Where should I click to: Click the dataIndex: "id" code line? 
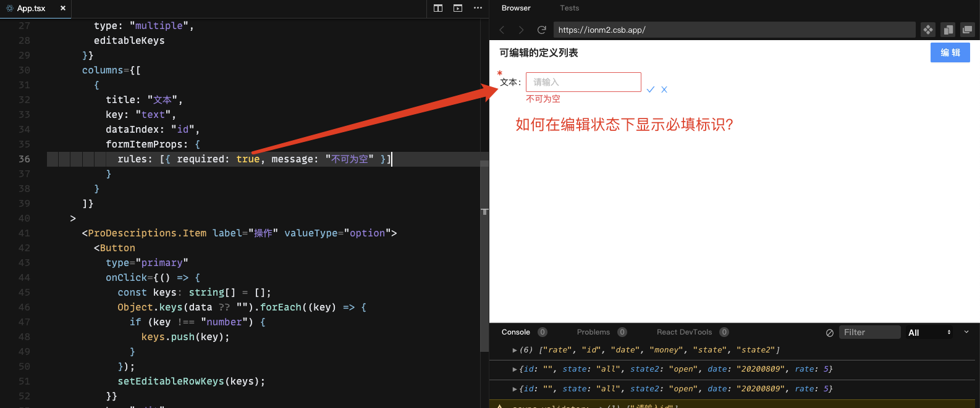[x=153, y=130]
